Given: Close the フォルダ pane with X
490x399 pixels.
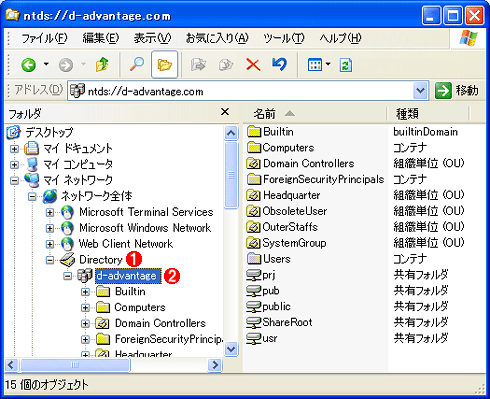Looking at the screenshot, I should coord(225,112).
